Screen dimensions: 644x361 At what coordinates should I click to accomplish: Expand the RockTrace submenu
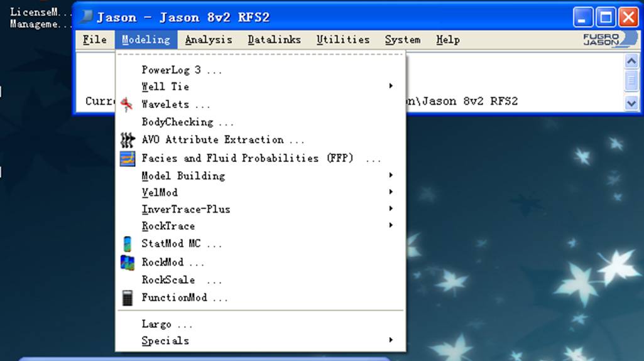click(260, 226)
